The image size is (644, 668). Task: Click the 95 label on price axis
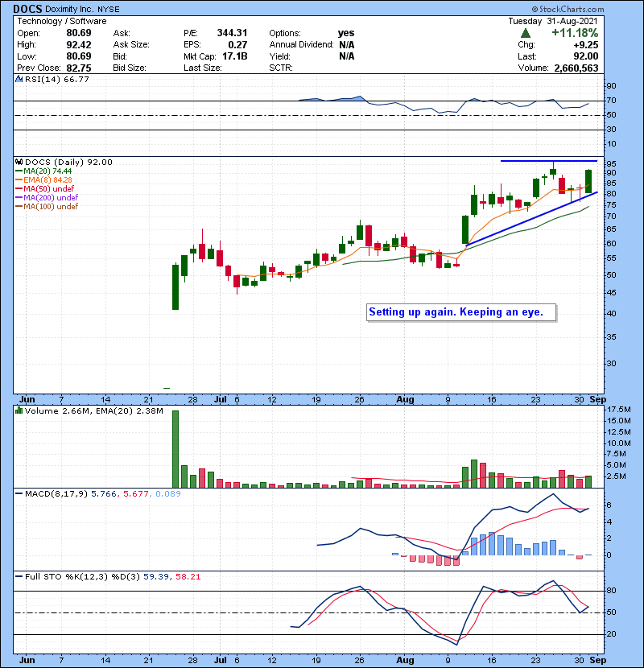(611, 164)
